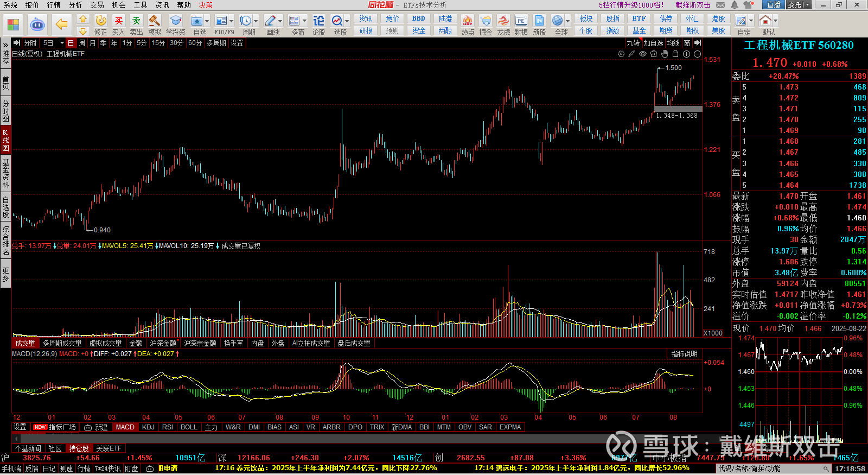Click the ETF sector button
868x475 pixels.
coord(639,18)
